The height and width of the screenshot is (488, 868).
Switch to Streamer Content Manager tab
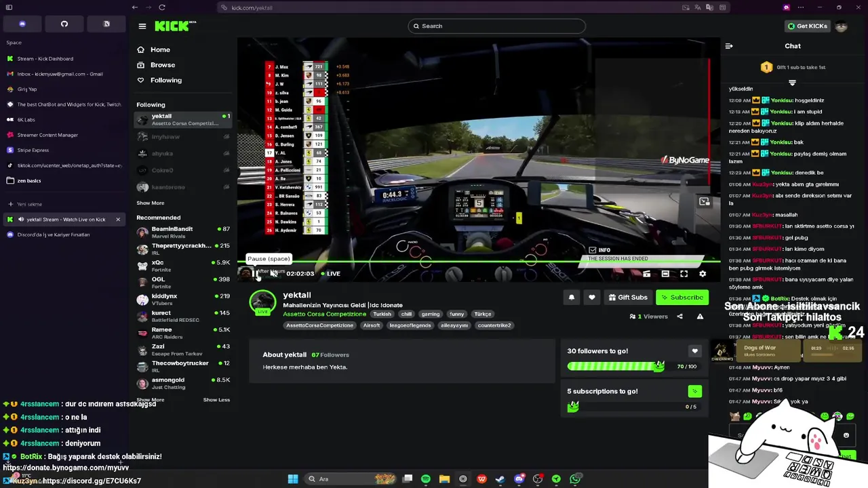[x=64, y=135]
